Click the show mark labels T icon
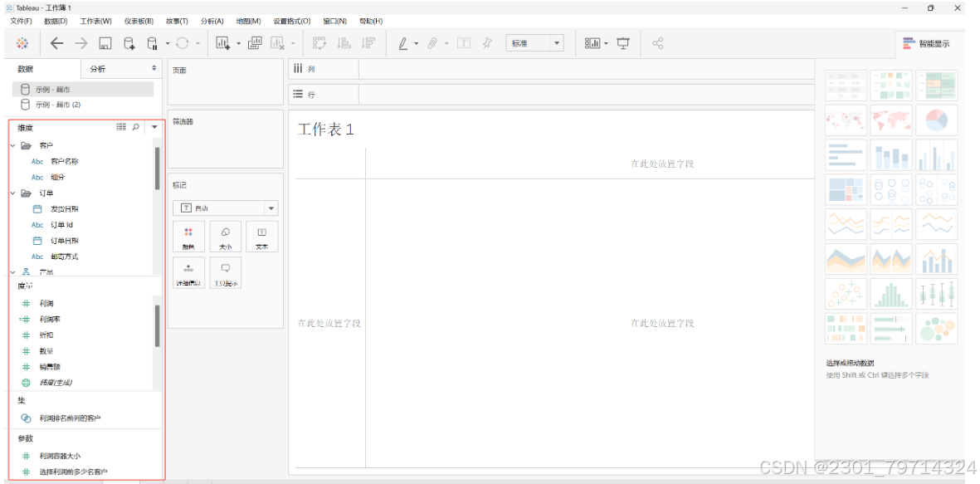This screenshot has width=980, height=484. [464, 43]
